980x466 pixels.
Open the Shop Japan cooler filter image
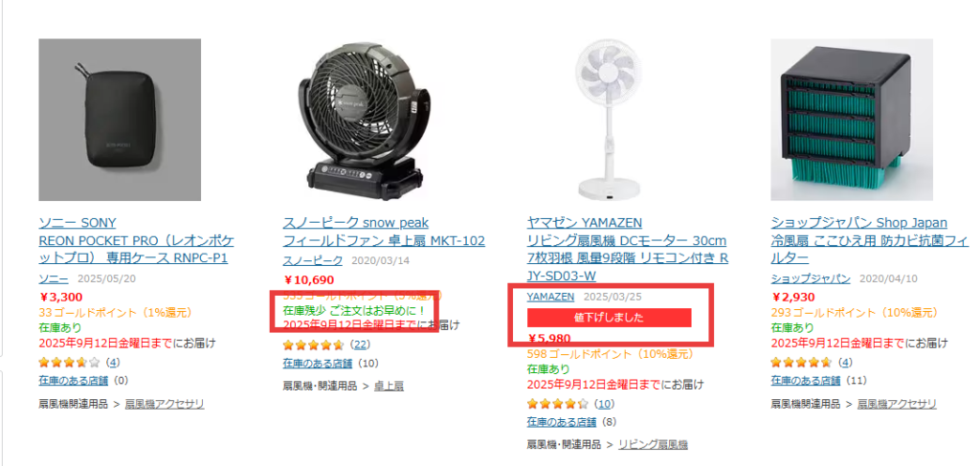(852, 120)
